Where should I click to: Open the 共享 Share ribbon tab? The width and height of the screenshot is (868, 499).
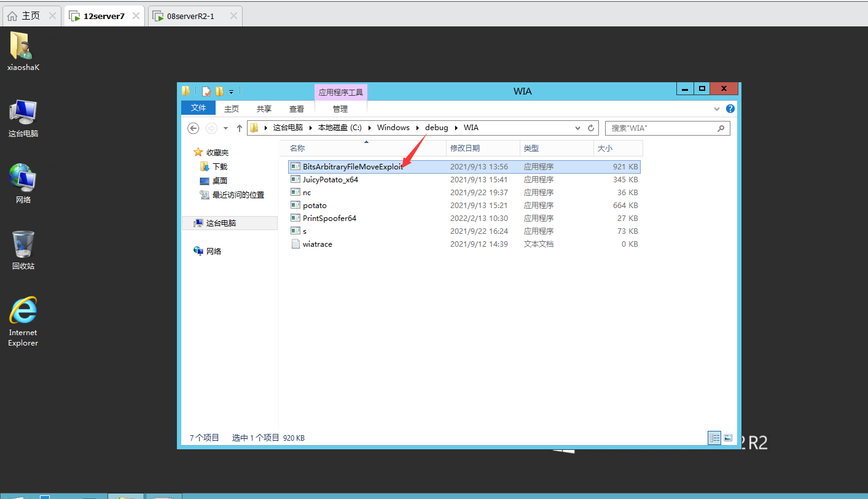tap(264, 109)
